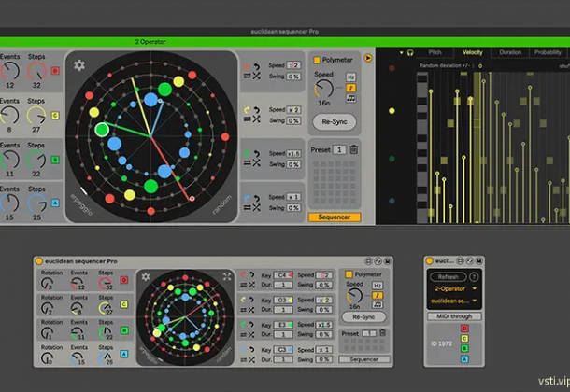The image size is (570, 392).
Task: Switch to the Duration tab
Action: pyautogui.click(x=510, y=52)
